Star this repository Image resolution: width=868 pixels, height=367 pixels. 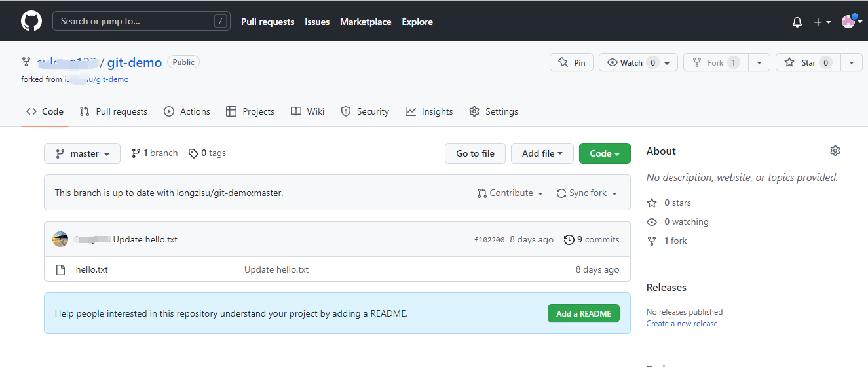(x=808, y=62)
